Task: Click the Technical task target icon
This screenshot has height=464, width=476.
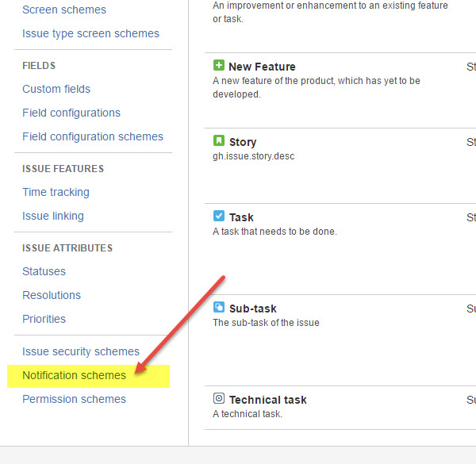Action: pyautogui.click(x=219, y=398)
